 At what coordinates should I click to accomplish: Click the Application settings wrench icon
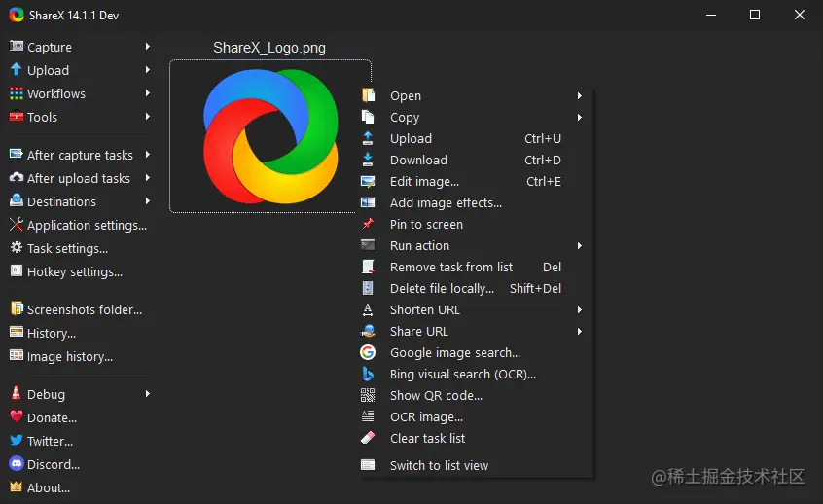(17, 224)
